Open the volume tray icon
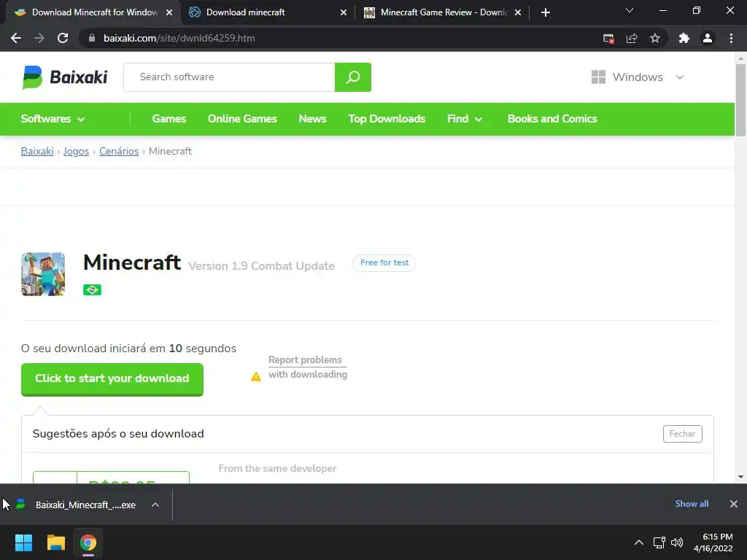Viewport: 747px width, 560px height. click(676, 542)
